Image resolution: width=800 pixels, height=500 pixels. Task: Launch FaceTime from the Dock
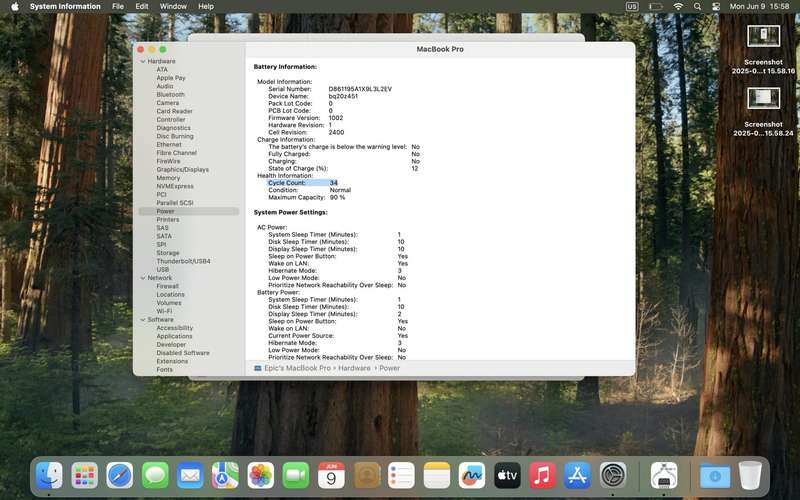tap(296, 476)
